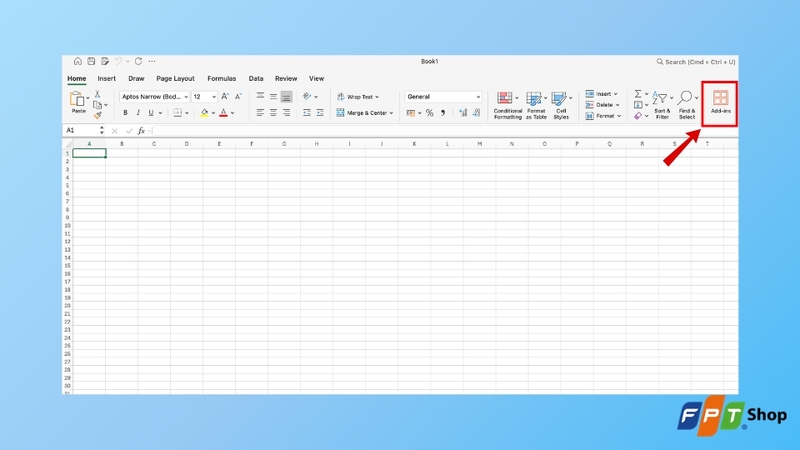This screenshot has width=800, height=450.
Task: Click the text Orientation icon
Action: (x=307, y=96)
